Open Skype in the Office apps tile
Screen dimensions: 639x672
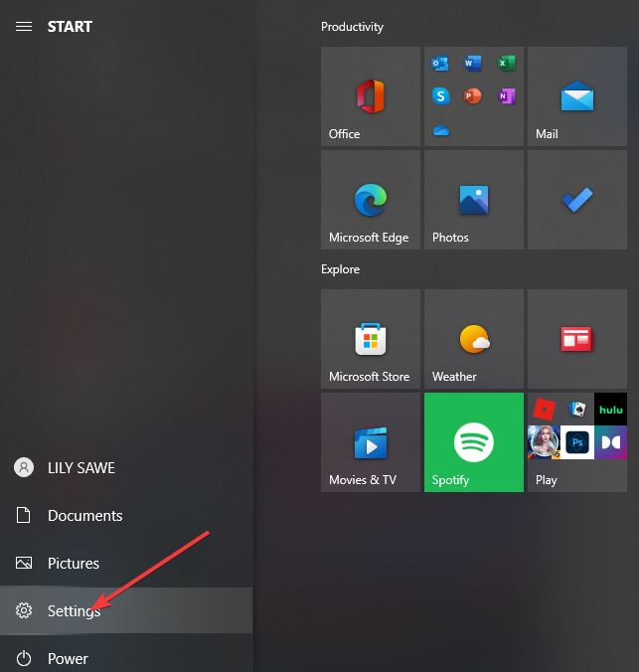[440, 96]
